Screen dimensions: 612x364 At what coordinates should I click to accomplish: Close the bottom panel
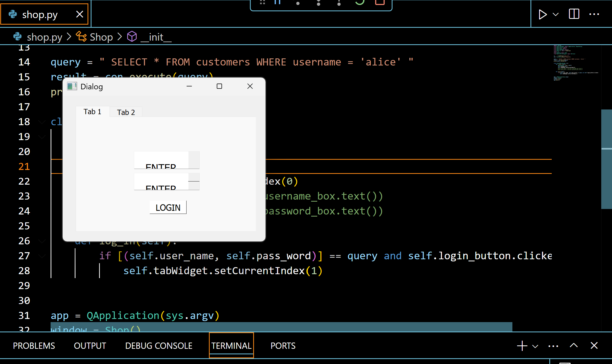coord(594,345)
